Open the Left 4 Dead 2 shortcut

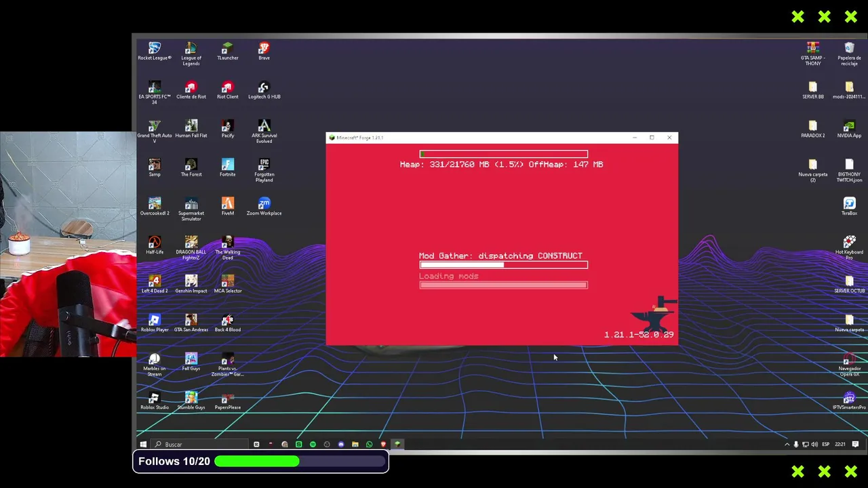(x=155, y=284)
